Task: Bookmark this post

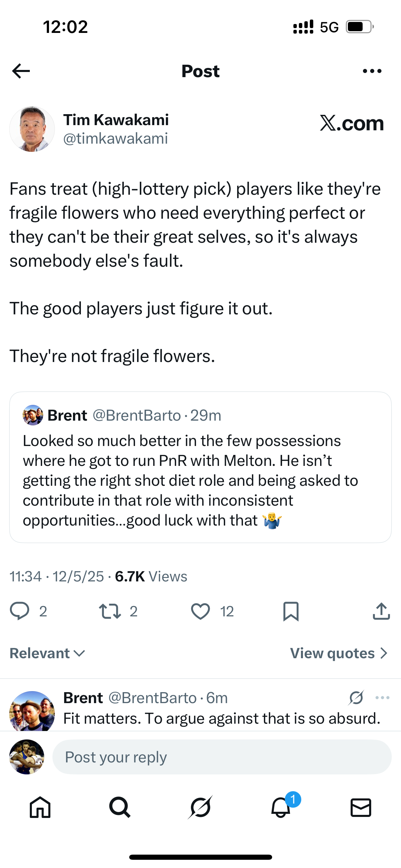Action: (x=291, y=611)
